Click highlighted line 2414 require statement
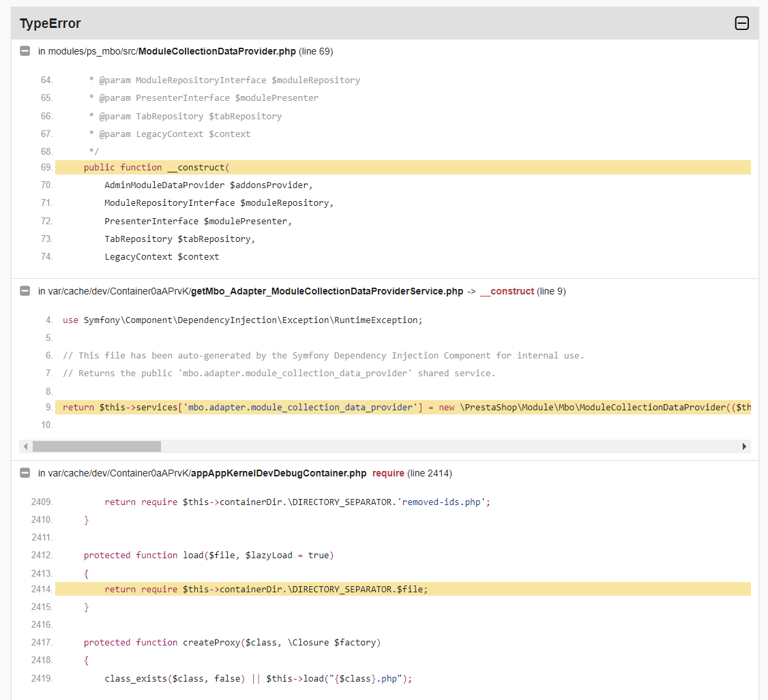The width and height of the screenshot is (768, 700). point(266,589)
